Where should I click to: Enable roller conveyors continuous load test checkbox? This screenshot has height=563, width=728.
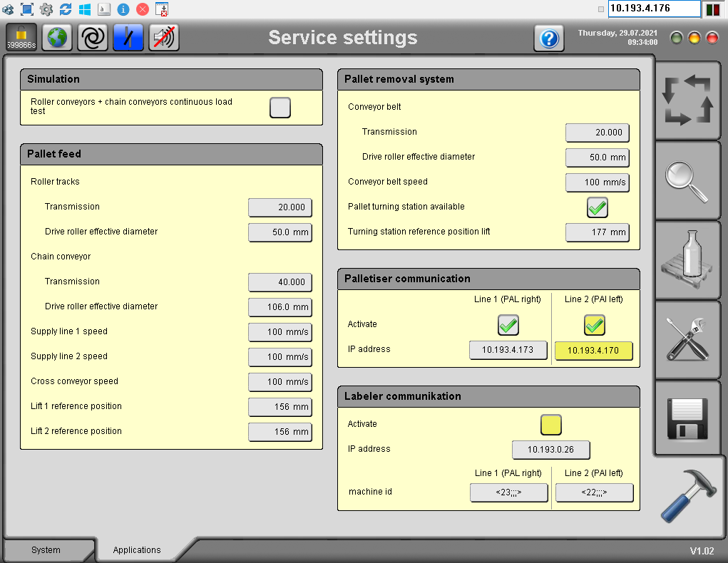[x=280, y=108]
